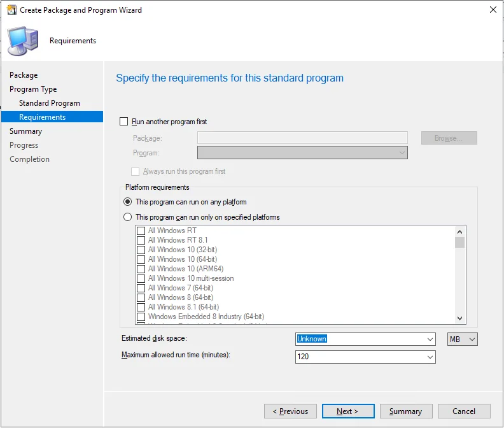Go to the Summary step in sidebar
The height and width of the screenshot is (428, 504).
pos(25,131)
